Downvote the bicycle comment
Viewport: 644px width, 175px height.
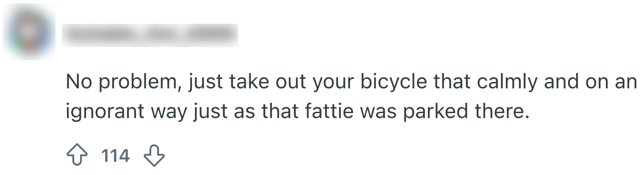coord(154,156)
